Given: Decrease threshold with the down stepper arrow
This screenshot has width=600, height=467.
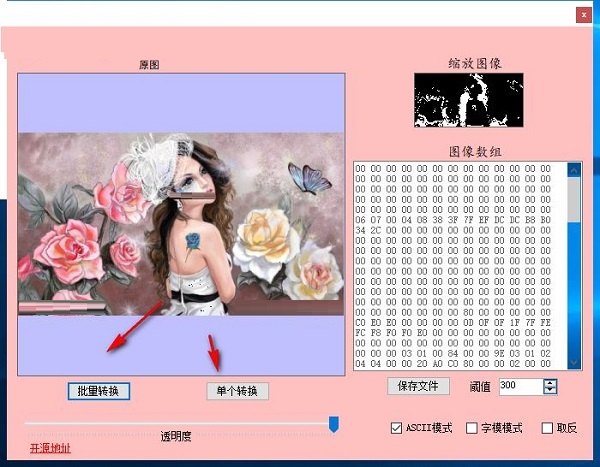Looking at the screenshot, I should point(550,390).
